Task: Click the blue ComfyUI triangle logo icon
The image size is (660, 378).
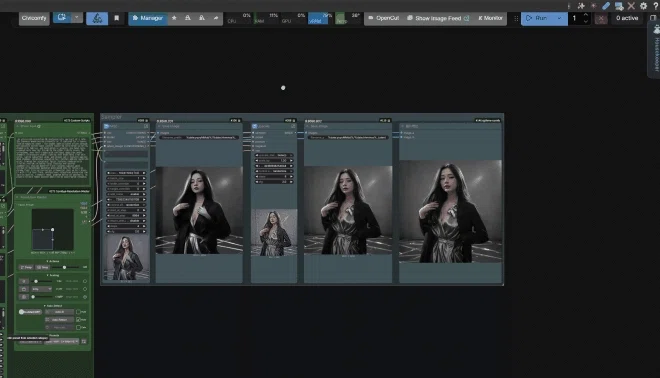Action: pyautogui.click(x=97, y=18)
